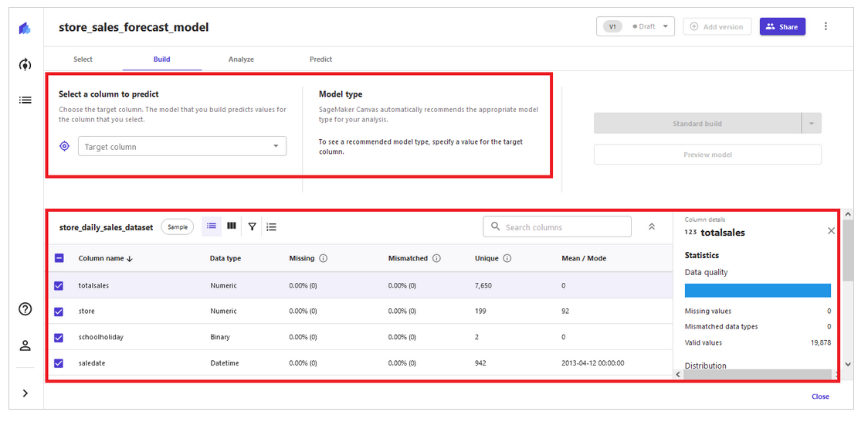Uncheck the totalsales column checkbox
Screen dimensions: 868x422
point(59,286)
